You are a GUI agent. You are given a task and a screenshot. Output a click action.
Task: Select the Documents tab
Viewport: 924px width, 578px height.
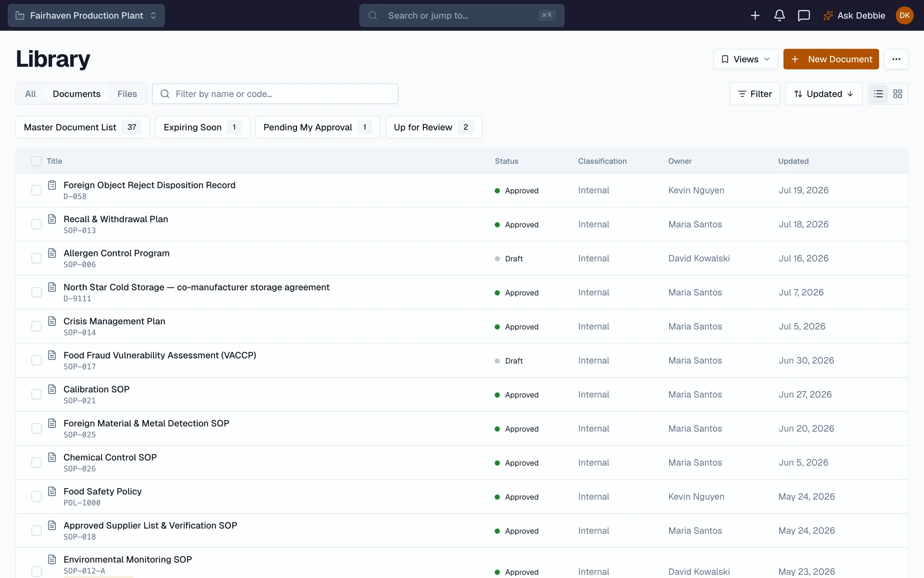pyautogui.click(x=76, y=94)
